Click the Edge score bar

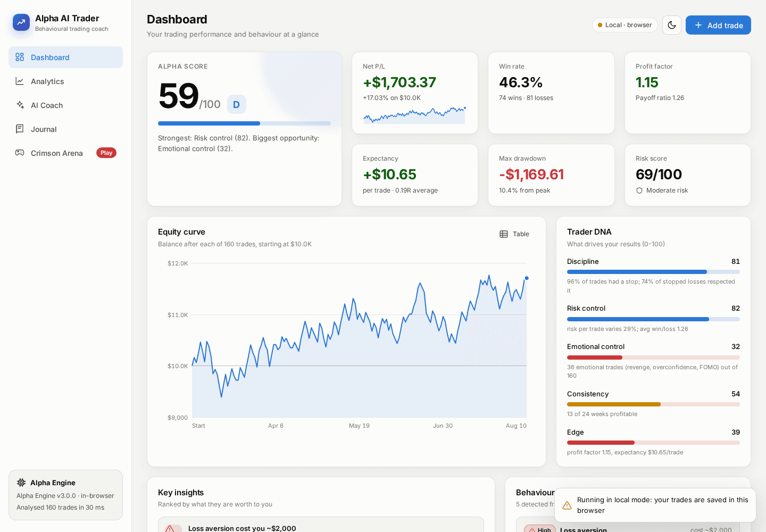coord(653,443)
